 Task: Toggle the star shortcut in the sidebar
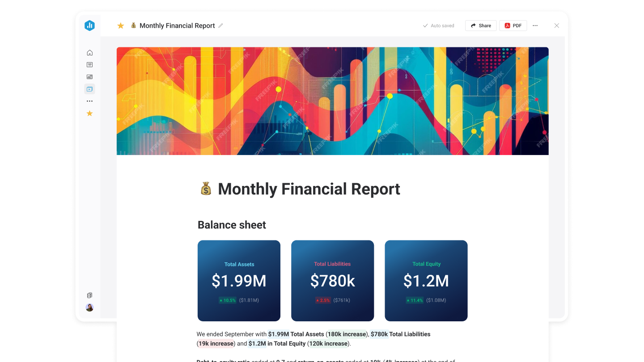89,114
